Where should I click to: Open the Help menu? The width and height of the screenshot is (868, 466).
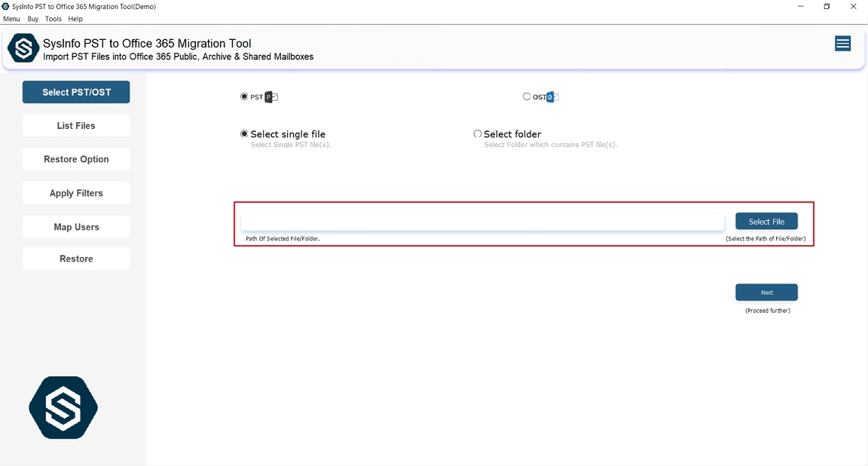point(75,19)
